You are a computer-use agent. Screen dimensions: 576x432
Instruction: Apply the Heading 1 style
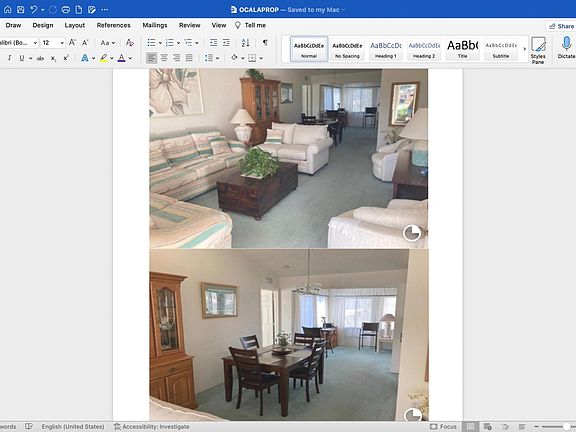click(x=385, y=49)
